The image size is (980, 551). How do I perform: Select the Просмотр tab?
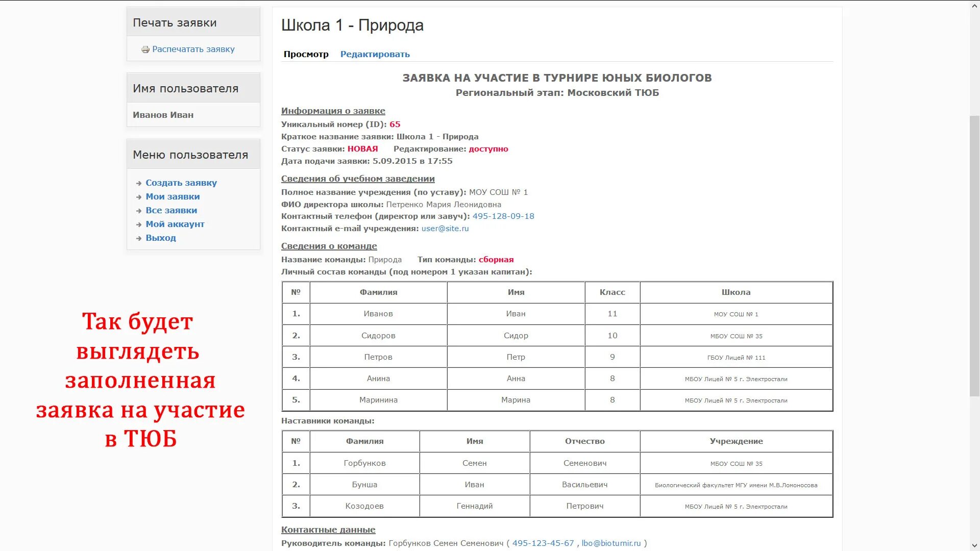[x=306, y=54]
